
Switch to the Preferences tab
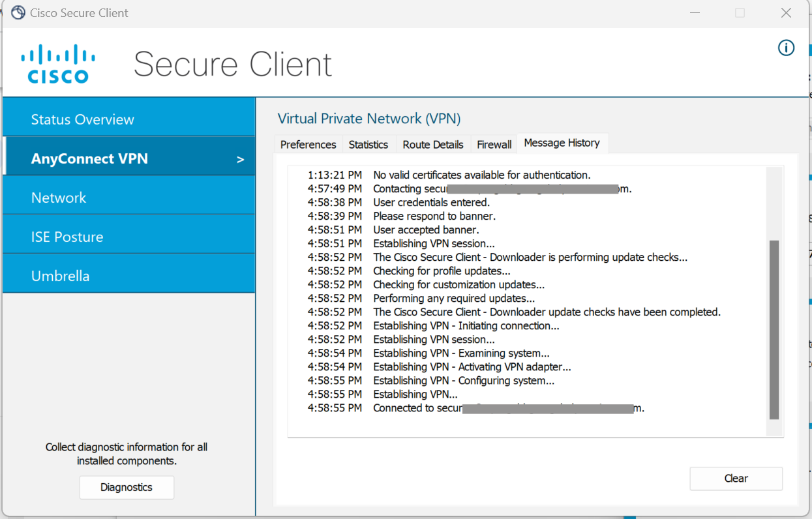(308, 145)
